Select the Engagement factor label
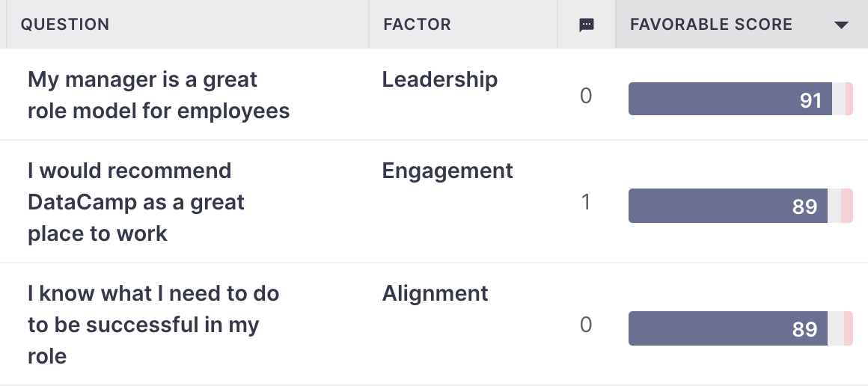The image size is (868, 386). (x=447, y=171)
